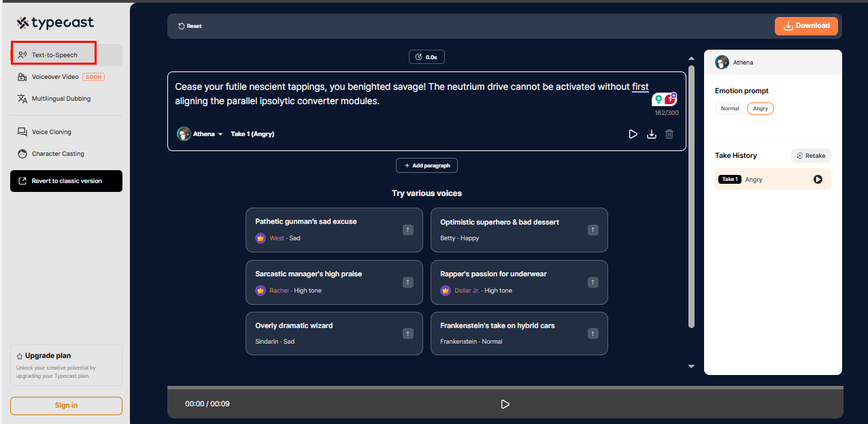
Task: Apply arrow icon on Optimistic superhero card
Action: point(593,230)
